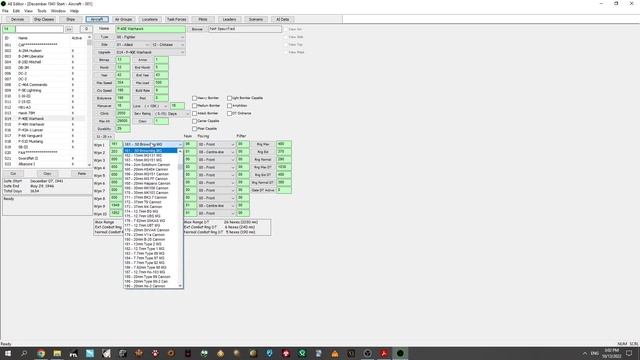Viewport: 640px width, 360px height.
Task: Open the notification center icon
Action: pos(629,353)
